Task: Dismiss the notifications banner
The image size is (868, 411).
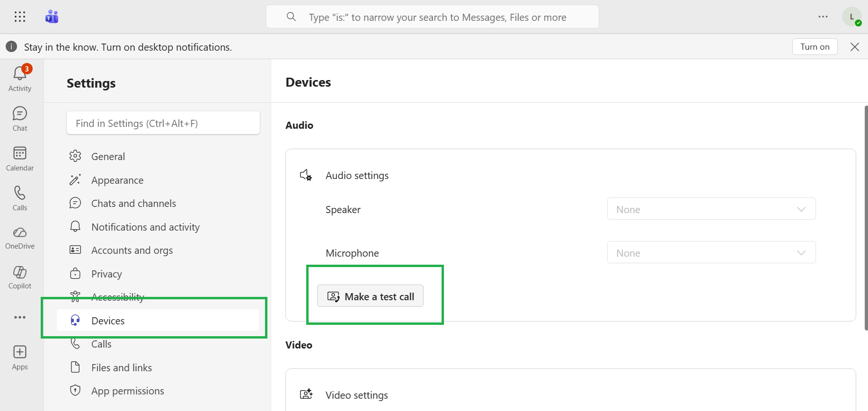Action: pyautogui.click(x=854, y=47)
